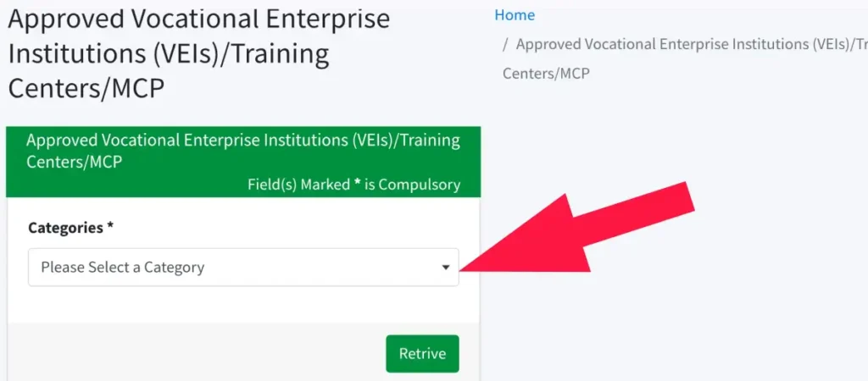Click the green panel header title text
Screen dimensions: 868x381
tap(243, 151)
